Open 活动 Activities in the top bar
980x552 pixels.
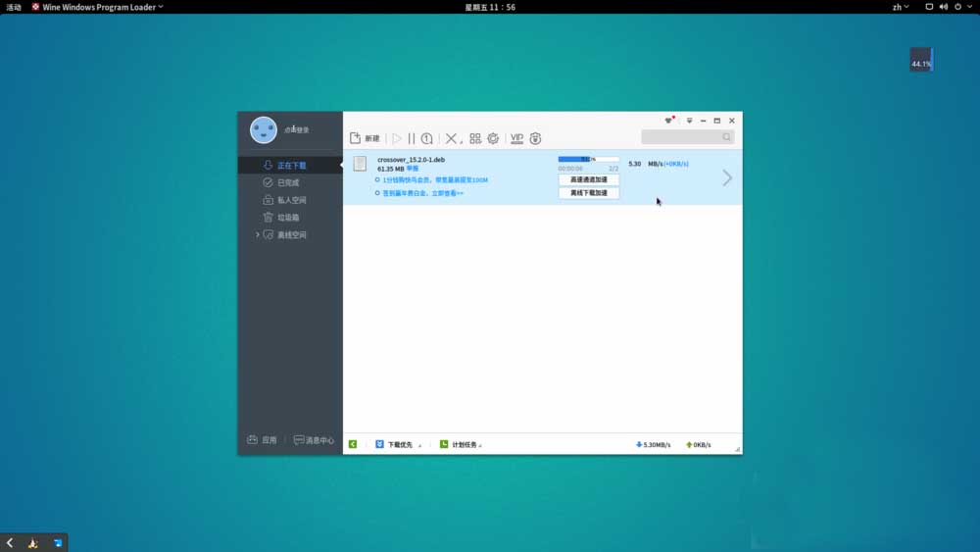pyautogui.click(x=14, y=7)
